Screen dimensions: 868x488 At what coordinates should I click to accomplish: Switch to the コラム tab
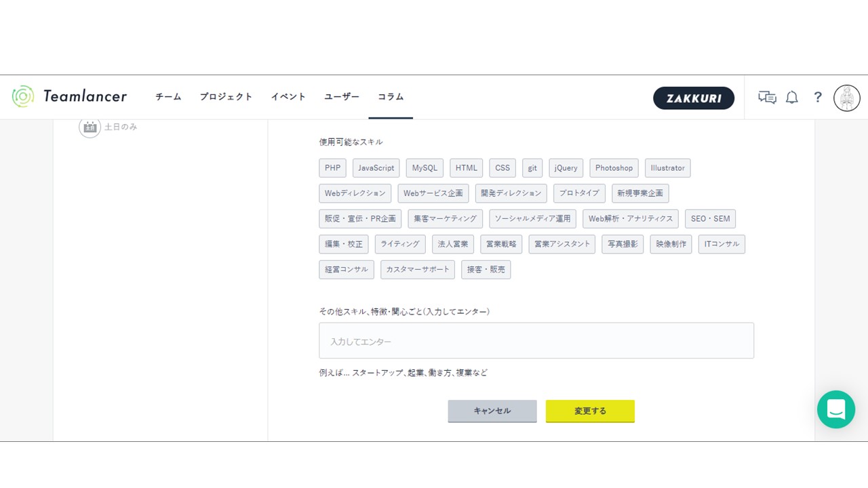tap(391, 97)
